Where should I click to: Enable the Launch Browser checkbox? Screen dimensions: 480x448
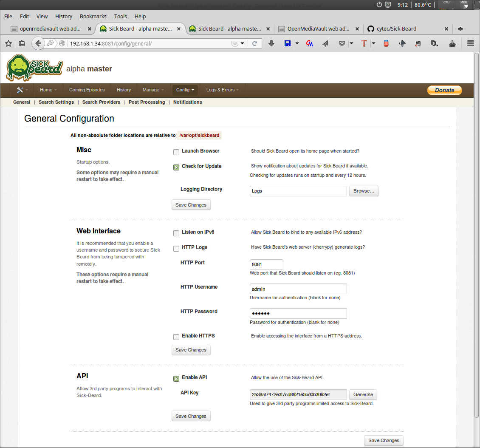click(x=176, y=152)
